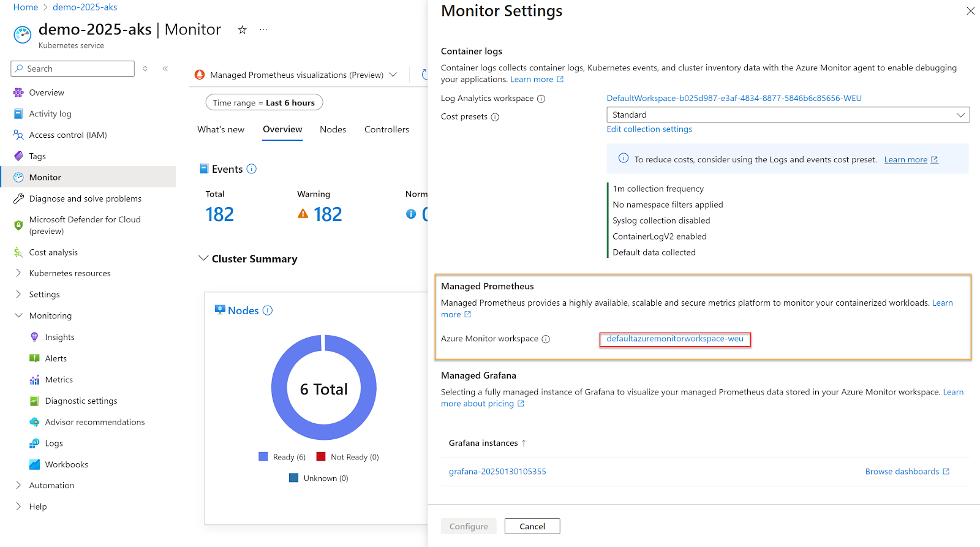Open grafana-20250130105355 instance link
Image resolution: width=980 pixels, height=547 pixels.
(497, 472)
